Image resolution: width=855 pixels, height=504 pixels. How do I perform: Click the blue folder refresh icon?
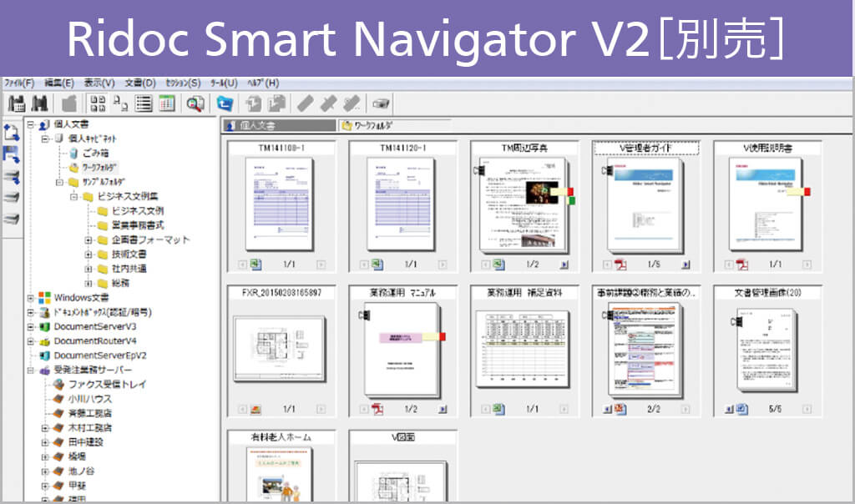pyautogui.click(x=225, y=104)
